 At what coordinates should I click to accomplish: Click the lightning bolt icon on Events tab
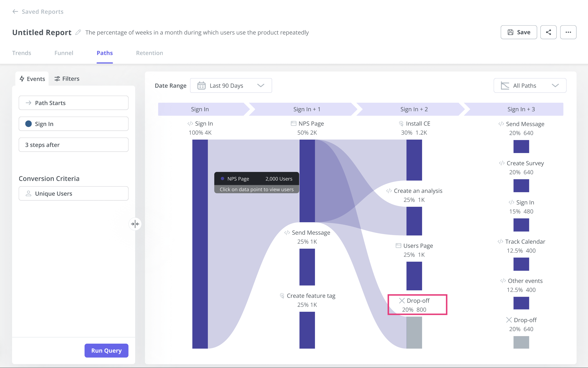(22, 79)
